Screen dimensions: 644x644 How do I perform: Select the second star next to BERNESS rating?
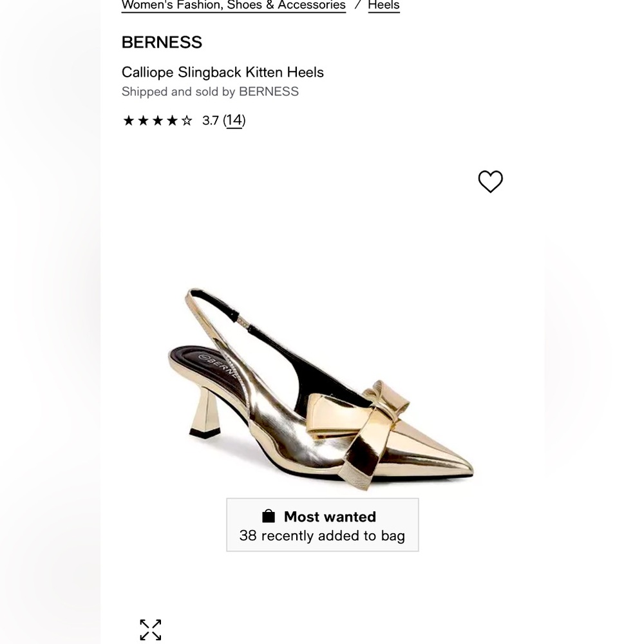click(142, 120)
